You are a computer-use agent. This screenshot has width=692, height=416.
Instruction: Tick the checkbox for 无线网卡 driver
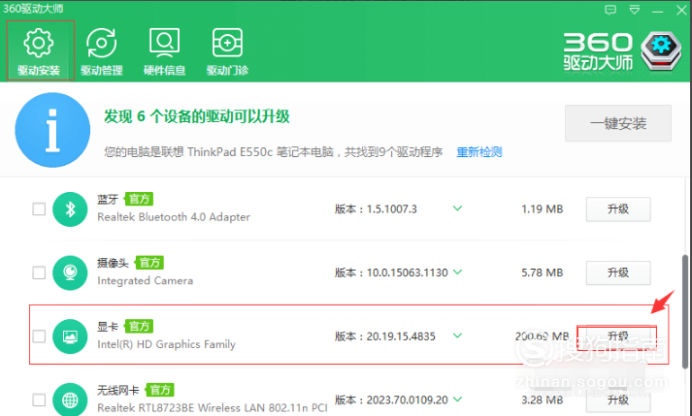[x=39, y=400]
